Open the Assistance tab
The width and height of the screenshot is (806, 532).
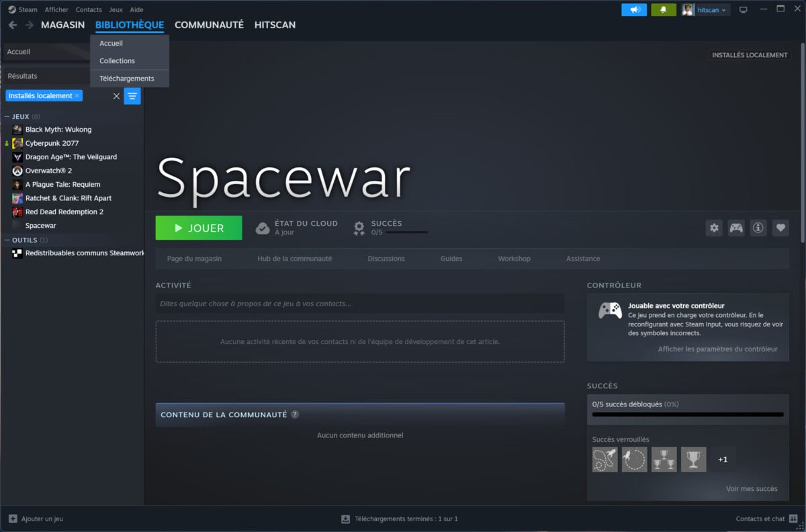tap(583, 259)
